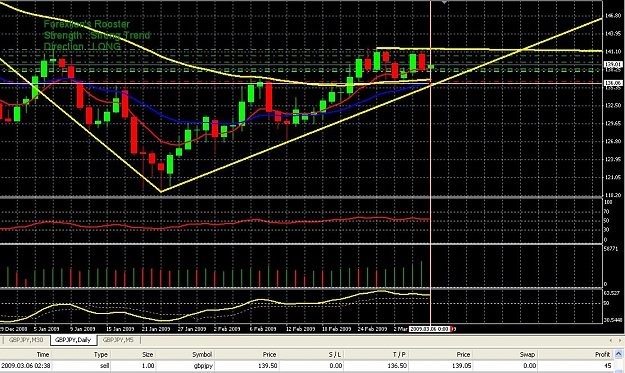Click the right chart-tabs scroll arrow

(620, 340)
